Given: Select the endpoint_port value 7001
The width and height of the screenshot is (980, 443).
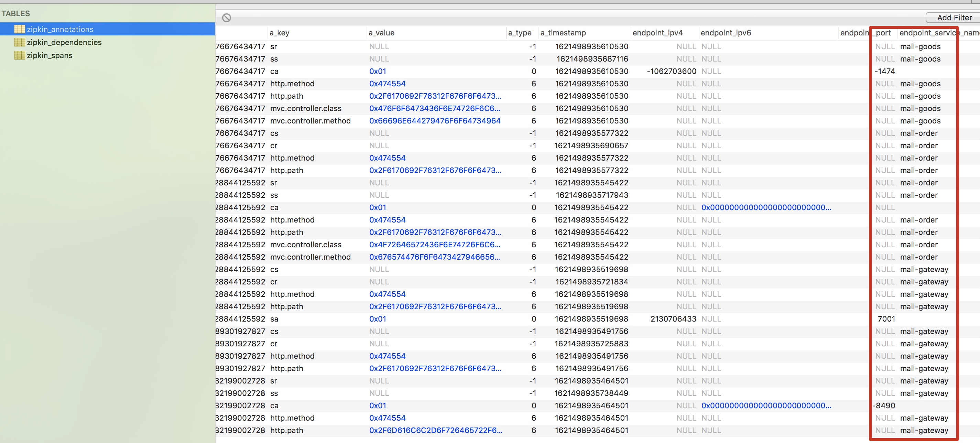Looking at the screenshot, I should click(x=886, y=319).
